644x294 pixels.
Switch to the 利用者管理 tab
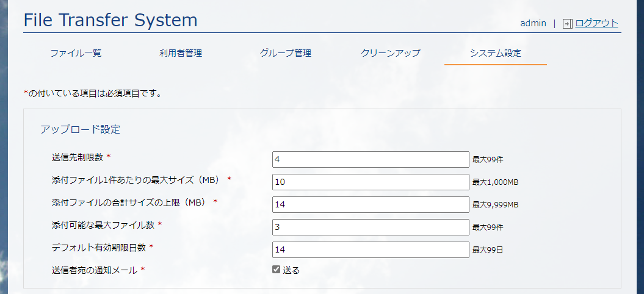181,53
